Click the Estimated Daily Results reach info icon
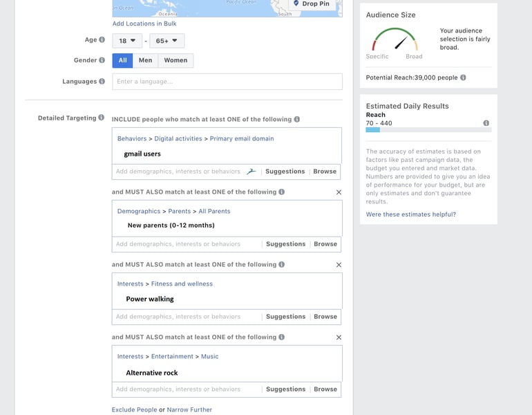 [x=486, y=123]
